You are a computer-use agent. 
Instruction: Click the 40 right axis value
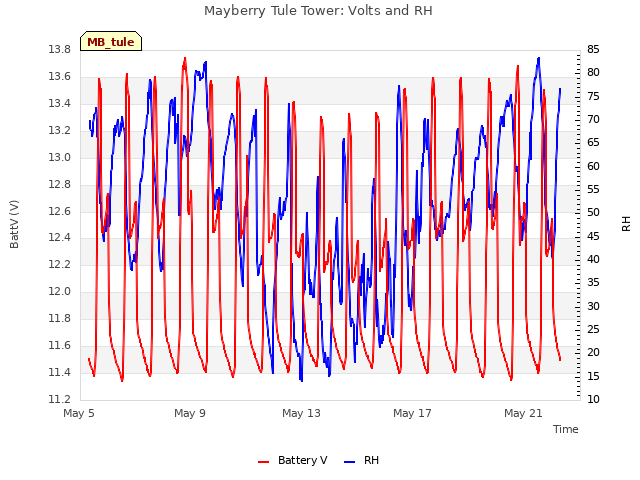(x=593, y=260)
